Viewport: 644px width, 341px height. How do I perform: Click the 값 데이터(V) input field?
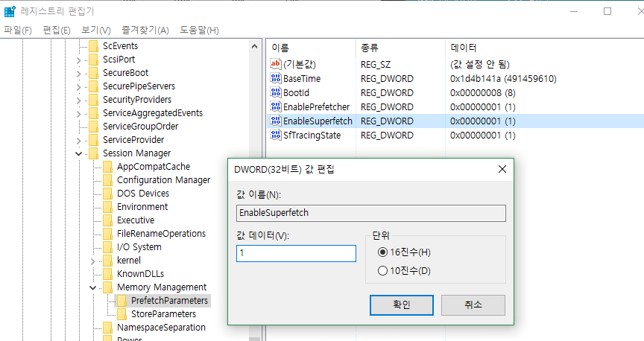click(x=296, y=254)
